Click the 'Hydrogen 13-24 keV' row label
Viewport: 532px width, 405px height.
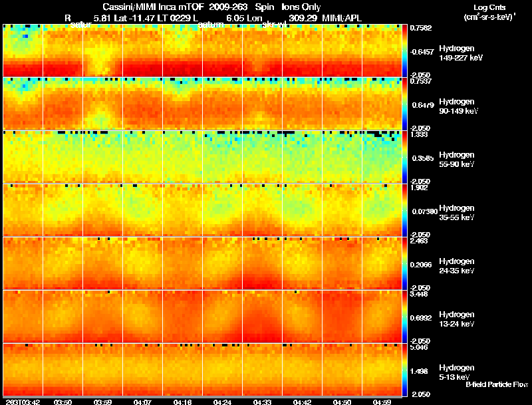pos(457,319)
